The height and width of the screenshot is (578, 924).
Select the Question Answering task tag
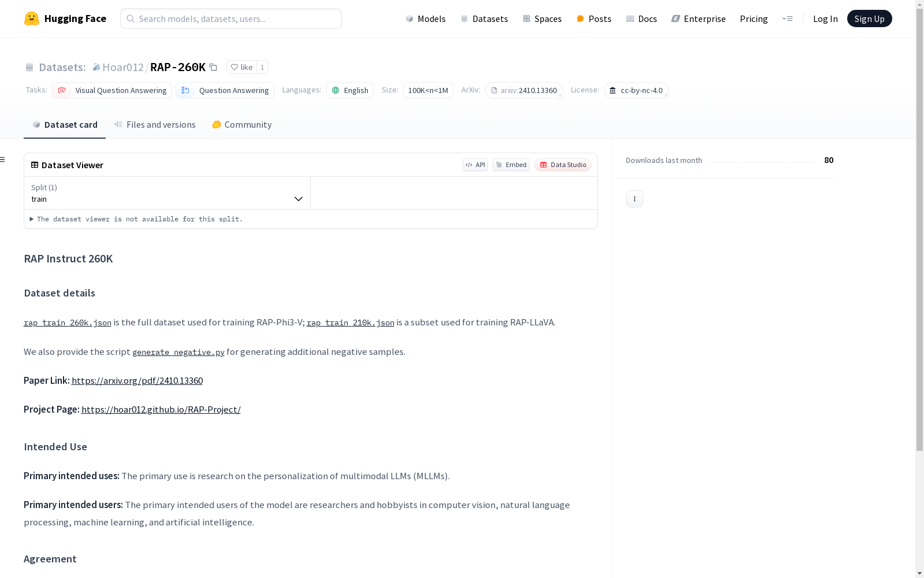225,90
